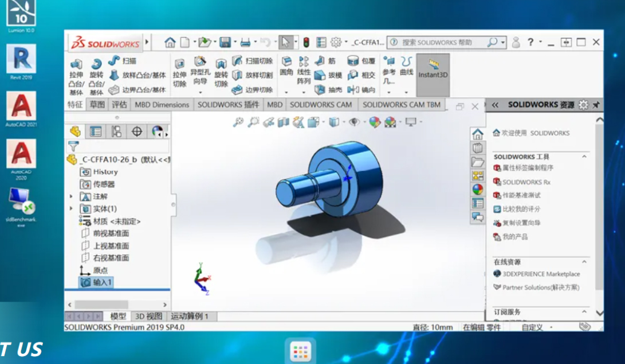
Task: Switch to the 草图 ribbon tab
Action: [97, 105]
